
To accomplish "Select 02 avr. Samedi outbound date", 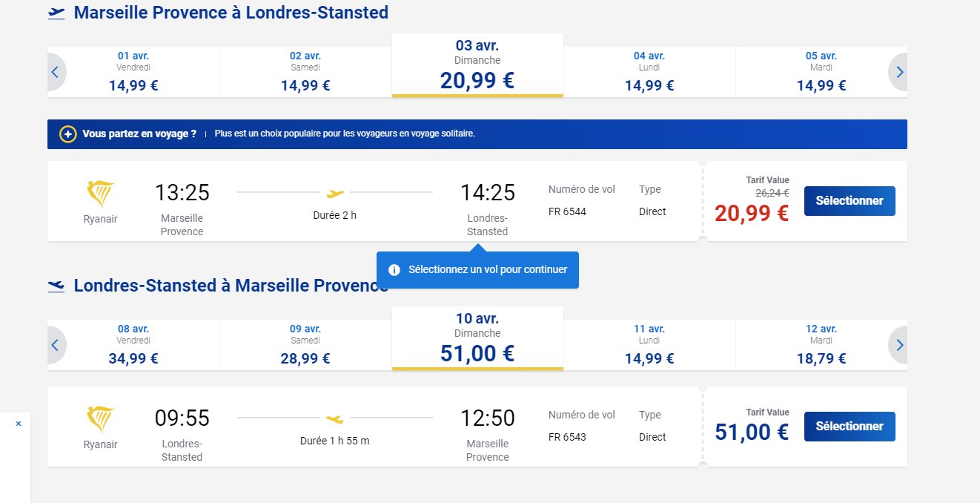I will pyautogui.click(x=305, y=72).
